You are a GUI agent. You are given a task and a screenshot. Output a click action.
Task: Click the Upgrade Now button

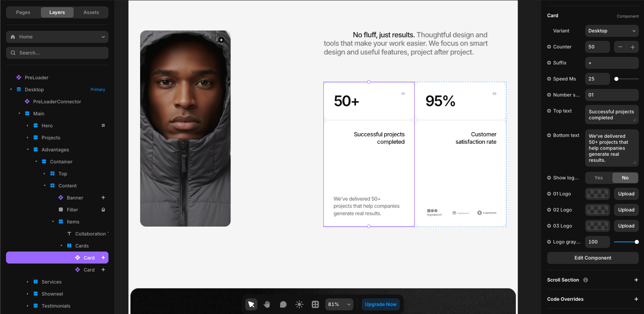(381, 304)
